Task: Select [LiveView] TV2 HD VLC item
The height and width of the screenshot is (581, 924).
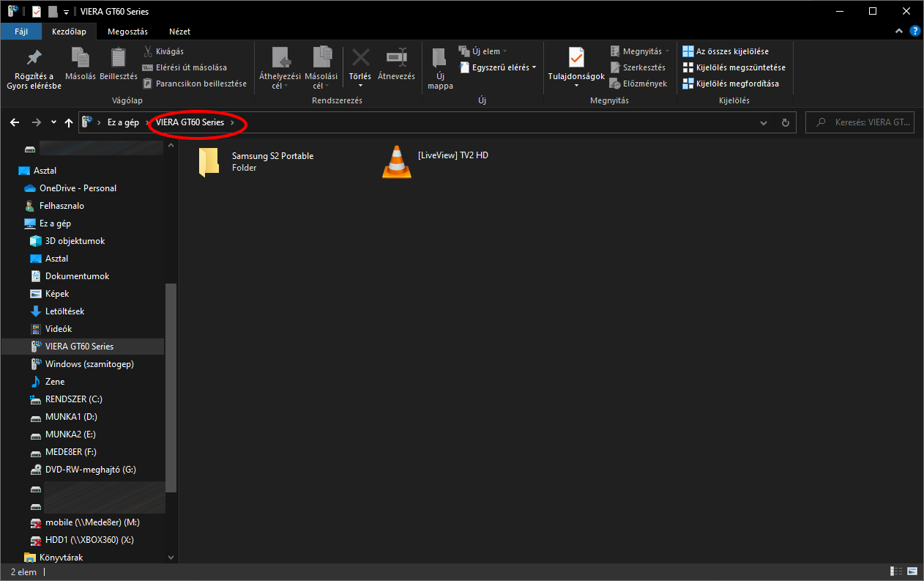Action: click(x=436, y=162)
